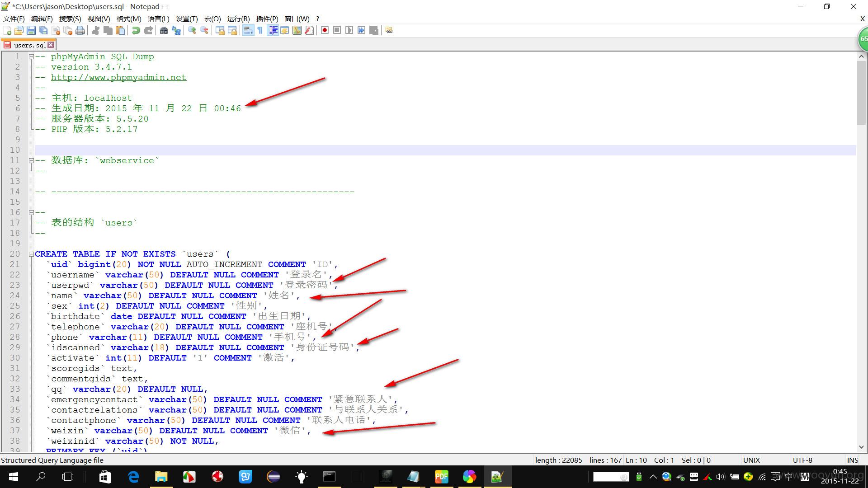
Task: Click the UTF-8 encoding status field
Action: 802,460
